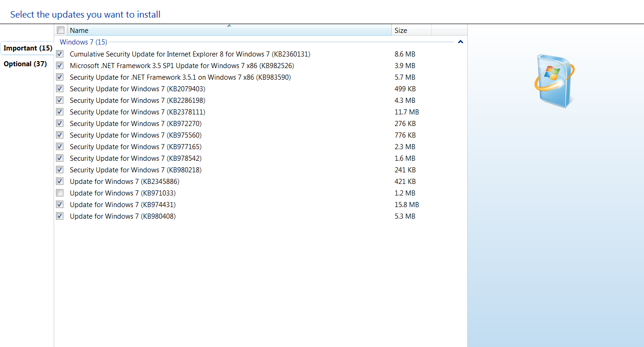
Task: Select the Important (15) tab
Action: [28, 48]
